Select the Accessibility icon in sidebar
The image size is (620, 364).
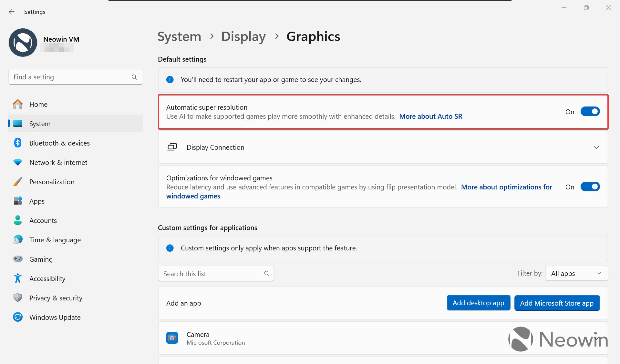(18, 278)
